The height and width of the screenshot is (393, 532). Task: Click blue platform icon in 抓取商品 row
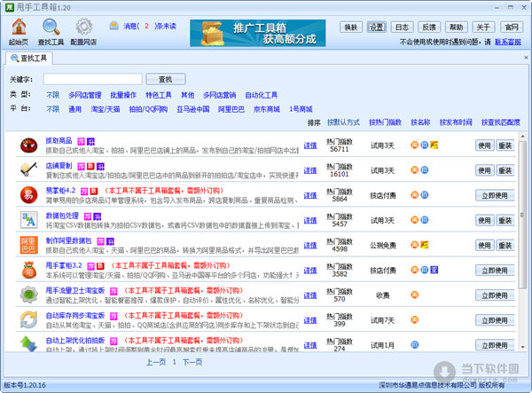425,145
